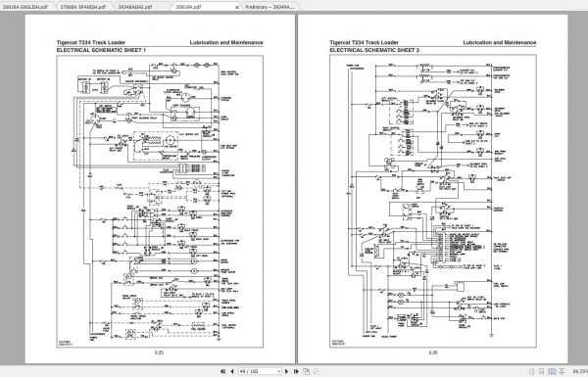Viewport: 588px width, 377px height.
Task: Jump to the last page
Action: coord(296,371)
